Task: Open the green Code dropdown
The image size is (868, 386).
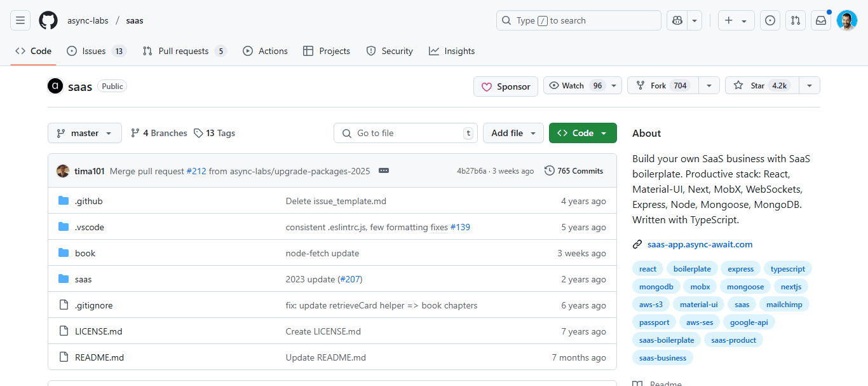Action: [x=583, y=133]
